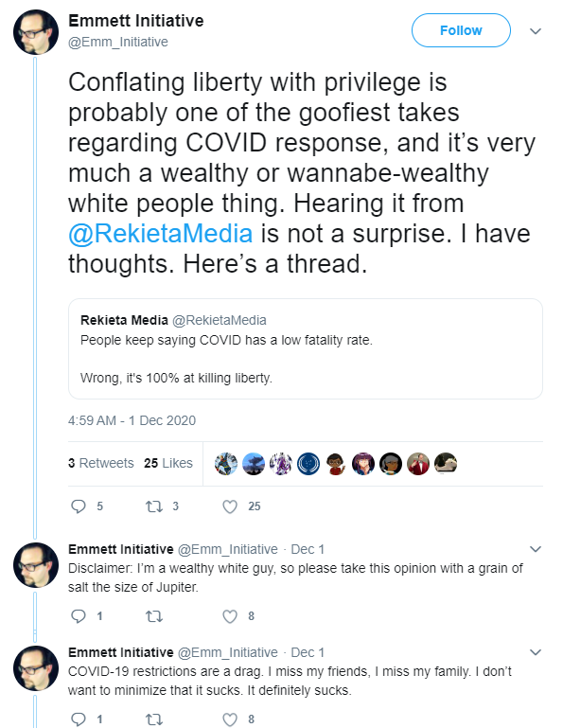Open the first liker's avatar thumbnail
563x728 pixels.
point(226,463)
